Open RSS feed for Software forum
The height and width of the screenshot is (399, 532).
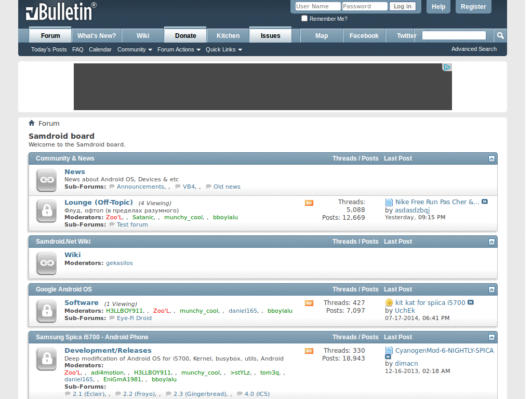coord(309,303)
